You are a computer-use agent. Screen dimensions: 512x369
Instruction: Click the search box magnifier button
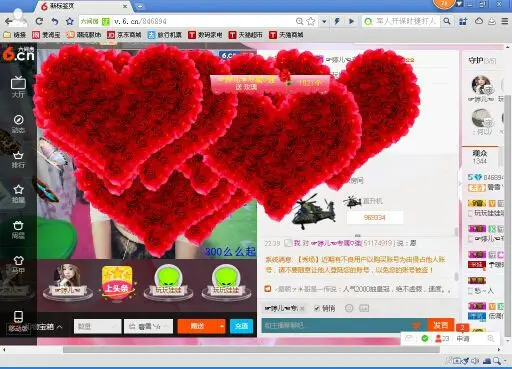pyautogui.click(x=447, y=21)
